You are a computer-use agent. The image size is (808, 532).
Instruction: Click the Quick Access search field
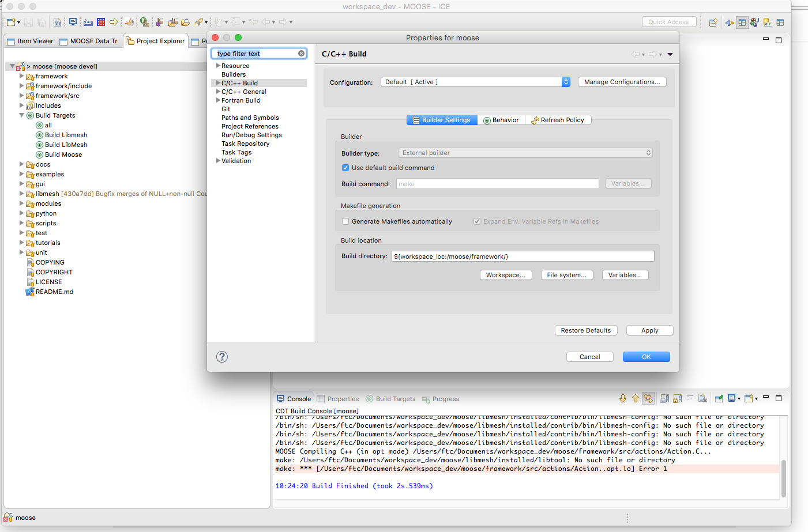point(669,22)
